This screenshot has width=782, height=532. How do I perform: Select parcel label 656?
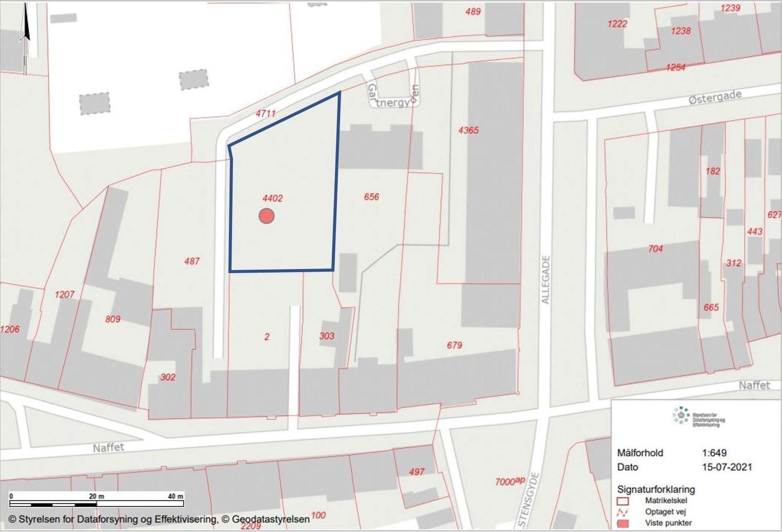(371, 196)
